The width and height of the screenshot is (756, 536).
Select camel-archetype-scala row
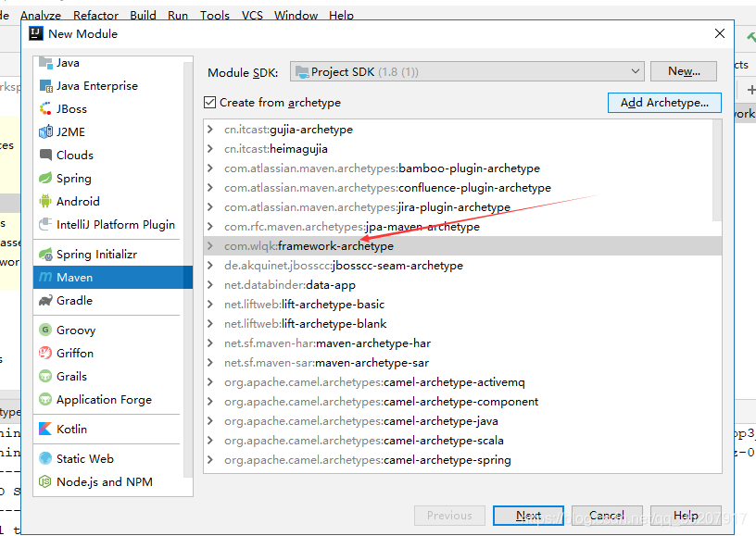[x=462, y=440]
